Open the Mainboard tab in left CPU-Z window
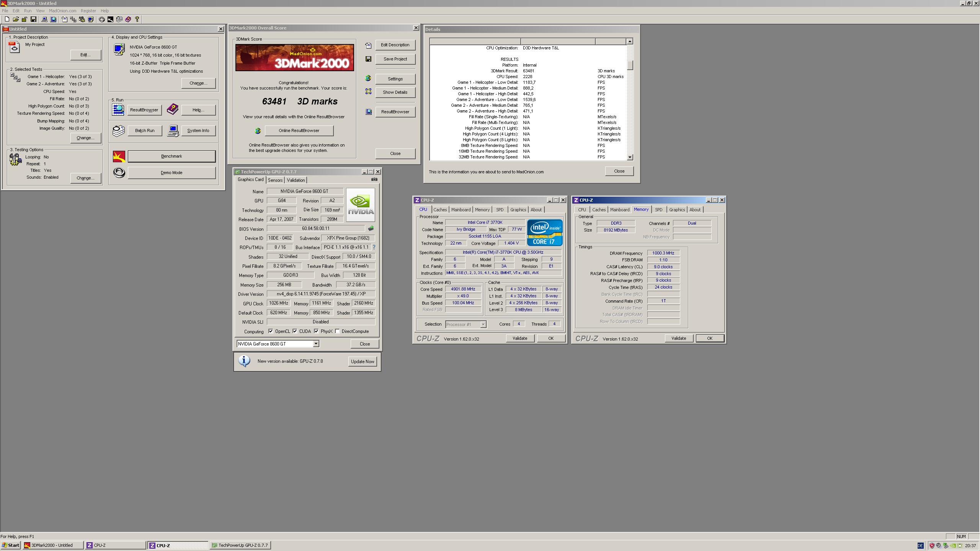This screenshot has height=551, width=980. [x=461, y=210]
